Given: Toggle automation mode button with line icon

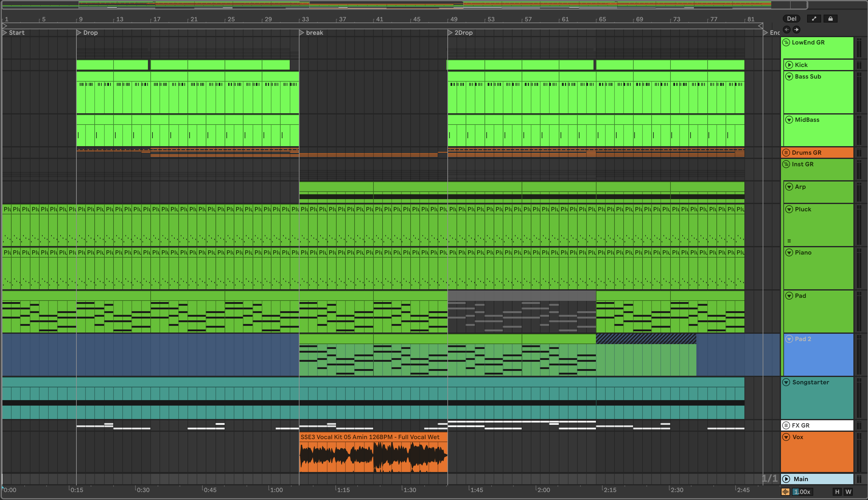Looking at the screenshot, I should pos(814,19).
